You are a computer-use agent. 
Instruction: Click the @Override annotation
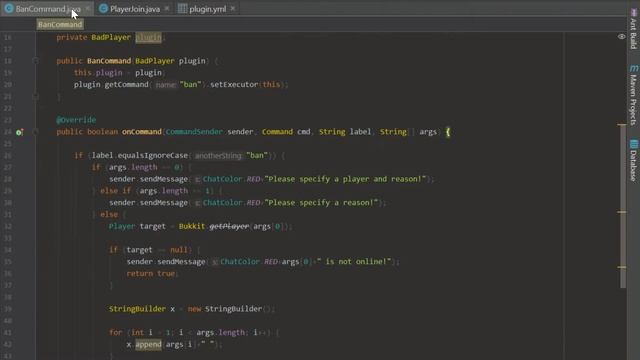[76, 120]
